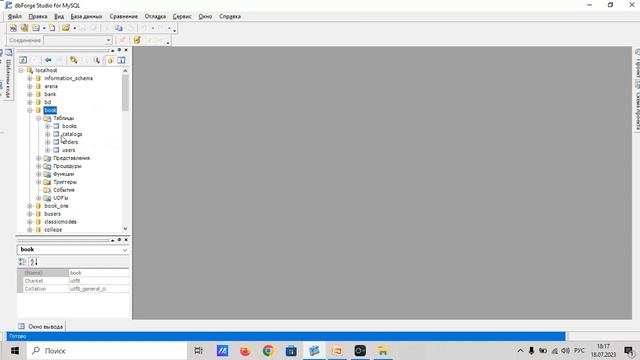Select the События folder
The image size is (640, 360).
[64, 190]
